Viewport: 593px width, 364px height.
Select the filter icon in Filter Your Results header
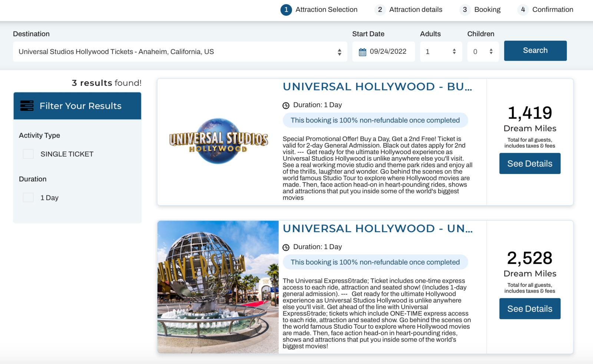coord(27,106)
